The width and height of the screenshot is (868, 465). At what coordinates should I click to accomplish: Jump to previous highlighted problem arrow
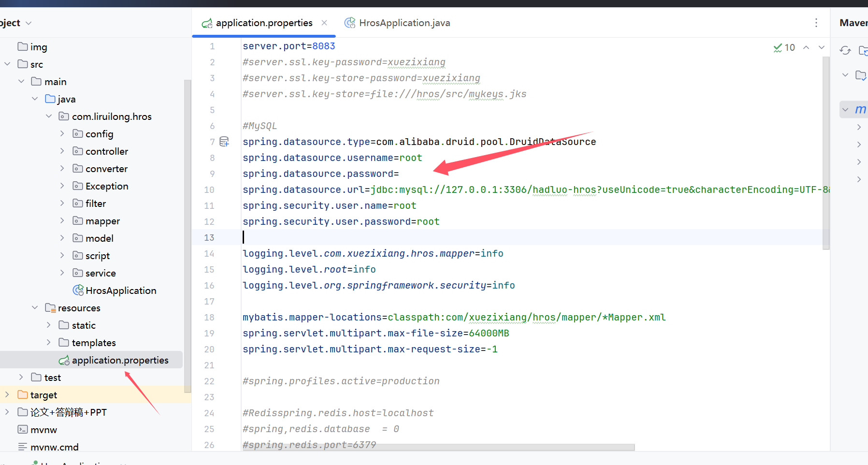[806, 47]
